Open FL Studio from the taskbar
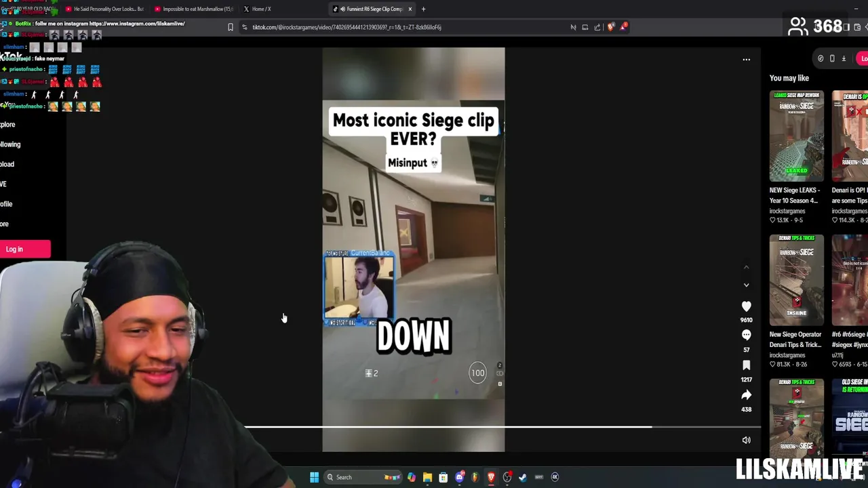 pos(475,477)
